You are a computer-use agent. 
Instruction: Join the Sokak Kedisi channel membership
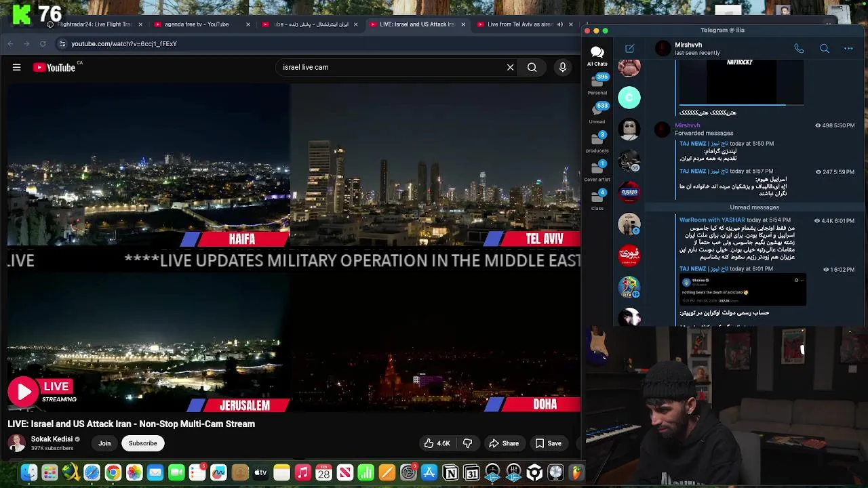point(104,443)
